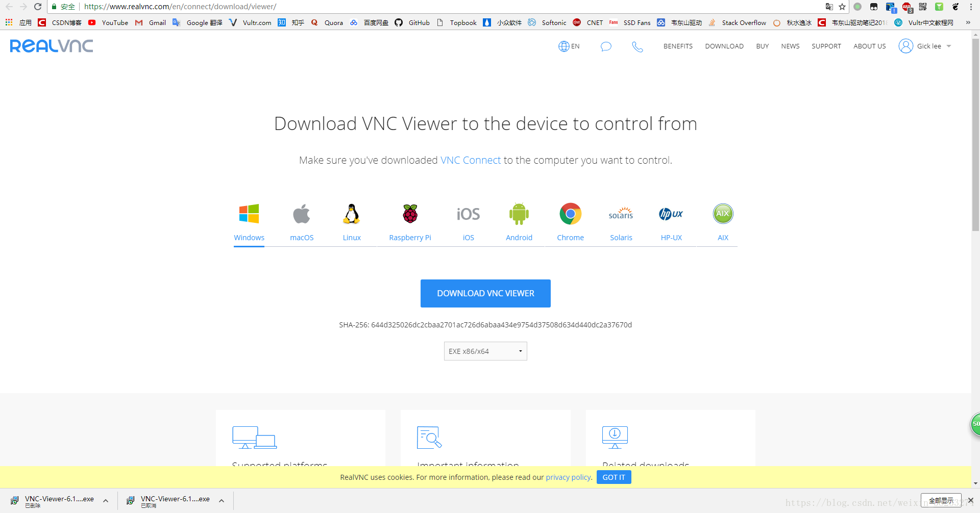
Task: Select the HP-UX platform icon
Action: pos(671,214)
